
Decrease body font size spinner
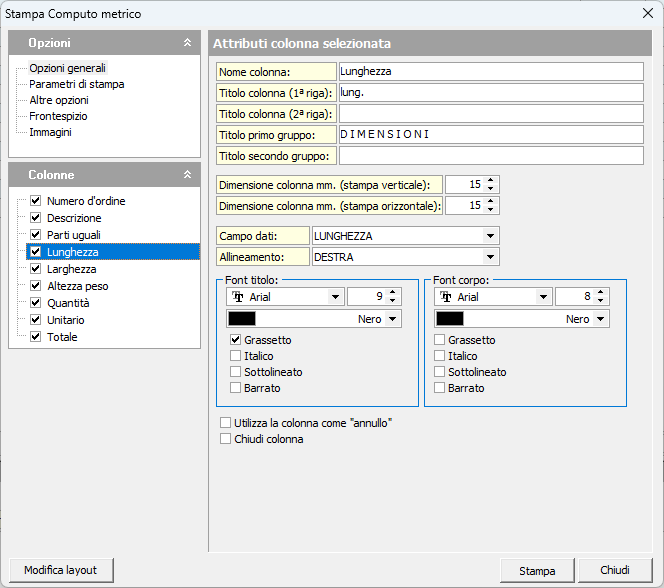(600, 301)
